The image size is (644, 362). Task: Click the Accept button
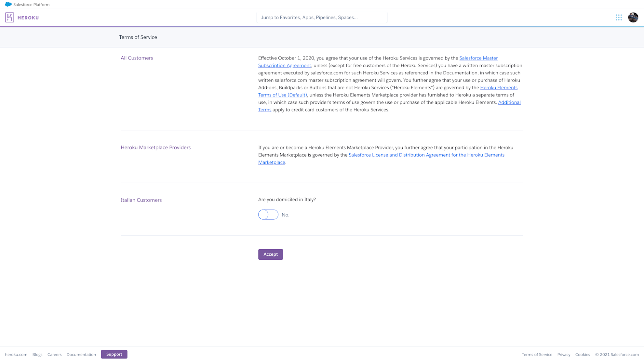point(270,254)
